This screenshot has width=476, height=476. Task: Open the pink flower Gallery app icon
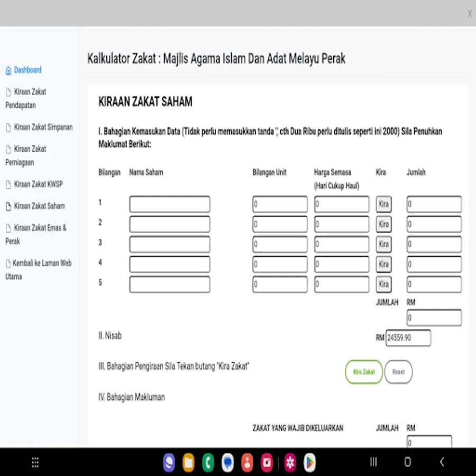click(x=290, y=462)
